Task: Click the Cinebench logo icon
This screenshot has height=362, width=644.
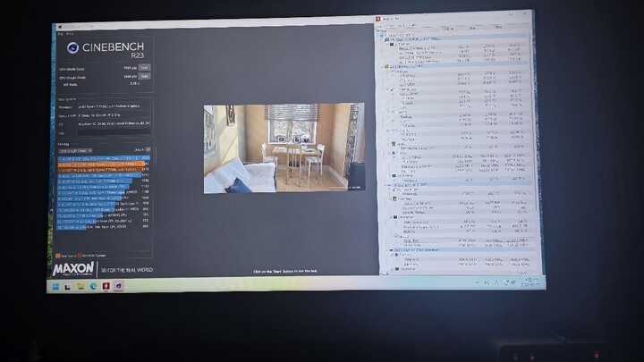Action: [72, 49]
